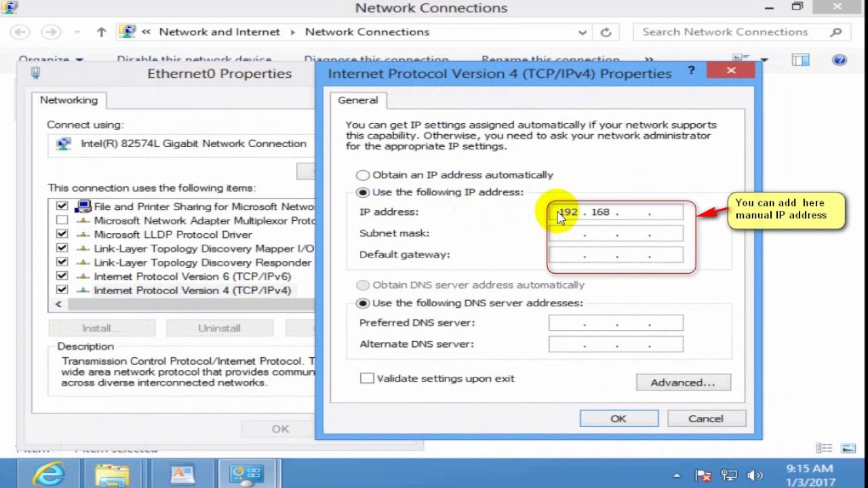Viewport: 868px width, 488px height.
Task: Click the volume speaker tray icon
Action: click(755, 475)
